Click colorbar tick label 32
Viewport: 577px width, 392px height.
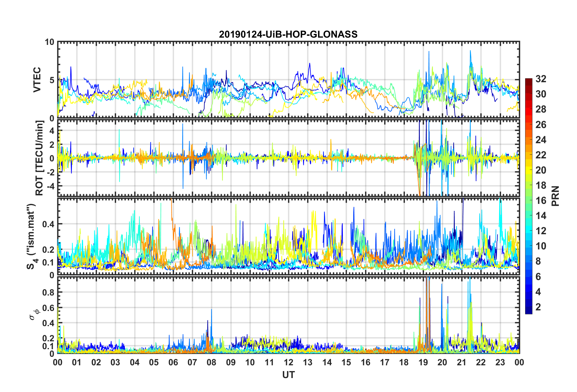tap(541, 79)
